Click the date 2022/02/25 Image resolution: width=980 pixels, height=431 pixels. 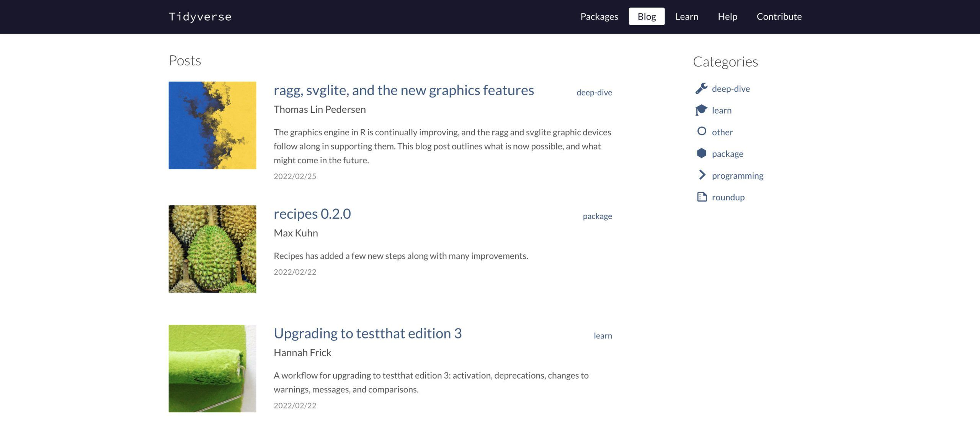pyautogui.click(x=295, y=176)
